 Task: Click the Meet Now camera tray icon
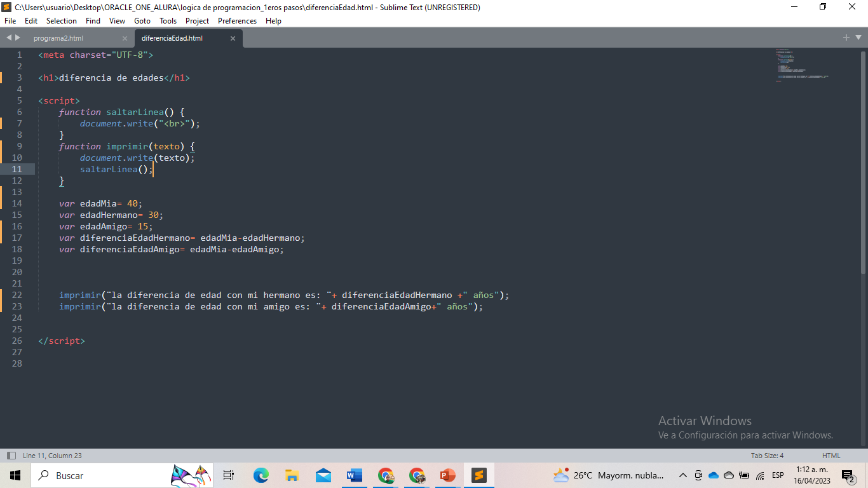698,475
